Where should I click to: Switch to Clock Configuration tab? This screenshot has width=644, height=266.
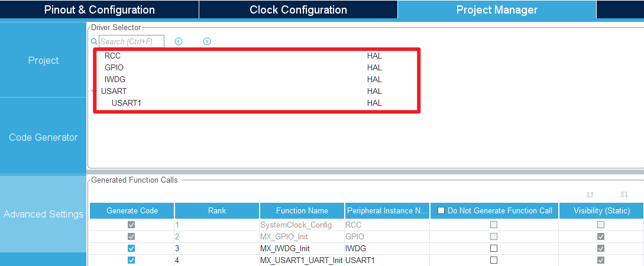pos(298,9)
